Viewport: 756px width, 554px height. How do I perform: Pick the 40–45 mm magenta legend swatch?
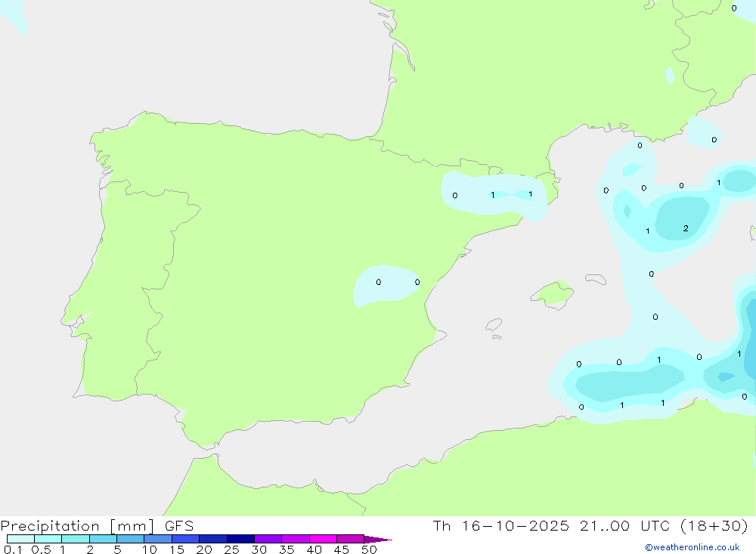pos(323,539)
